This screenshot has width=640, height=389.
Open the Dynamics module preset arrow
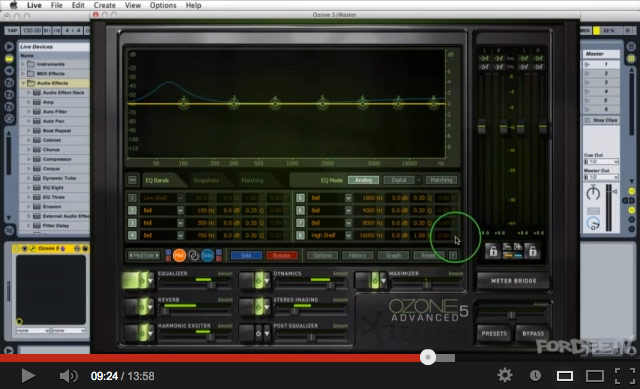[x=267, y=281]
